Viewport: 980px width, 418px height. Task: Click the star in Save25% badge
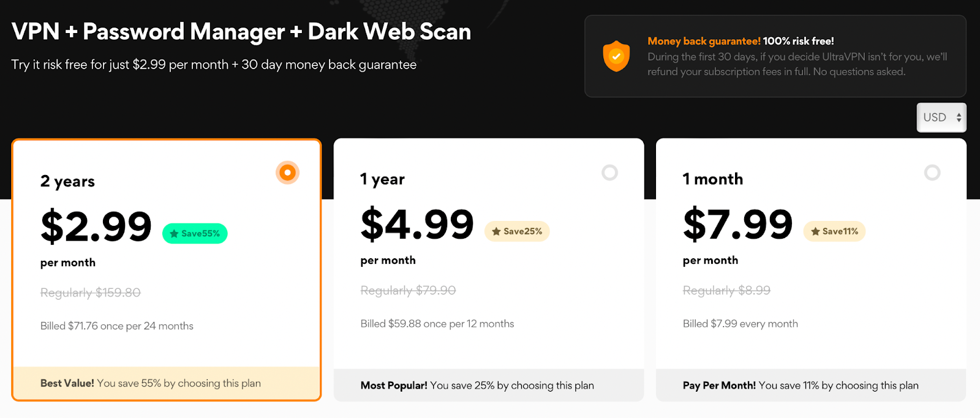496,231
